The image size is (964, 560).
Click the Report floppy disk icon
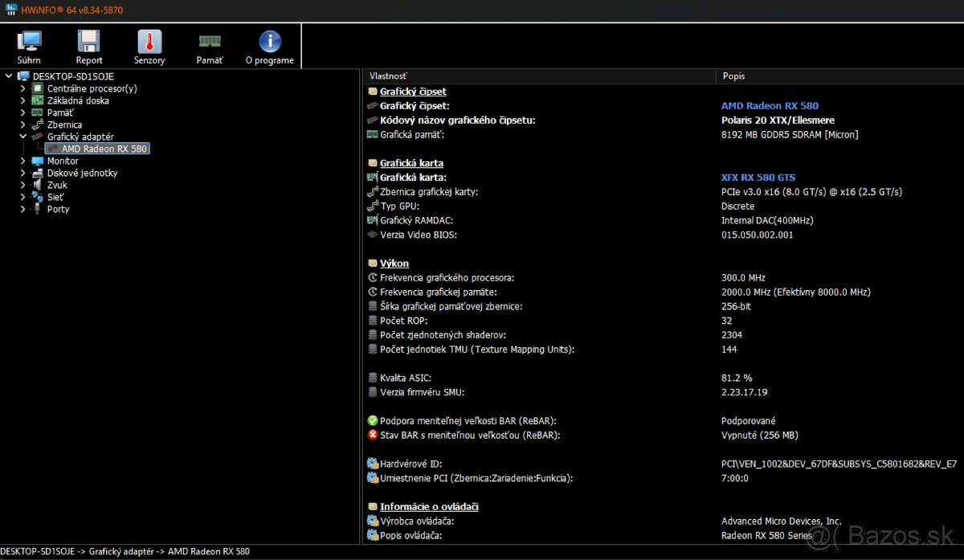(x=89, y=47)
